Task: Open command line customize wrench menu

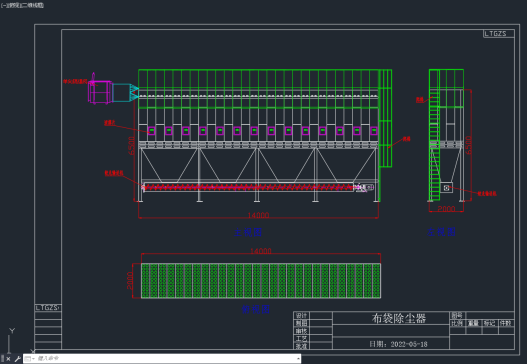Action: pos(17,359)
